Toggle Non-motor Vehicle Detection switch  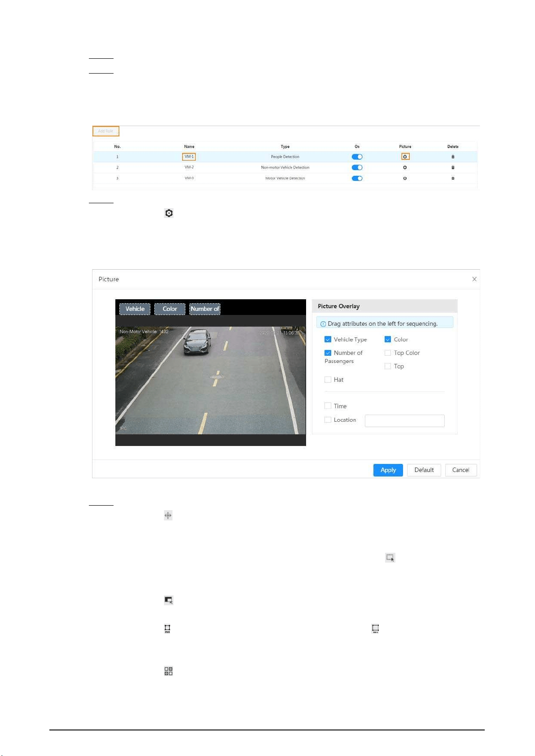(x=357, y=167)
